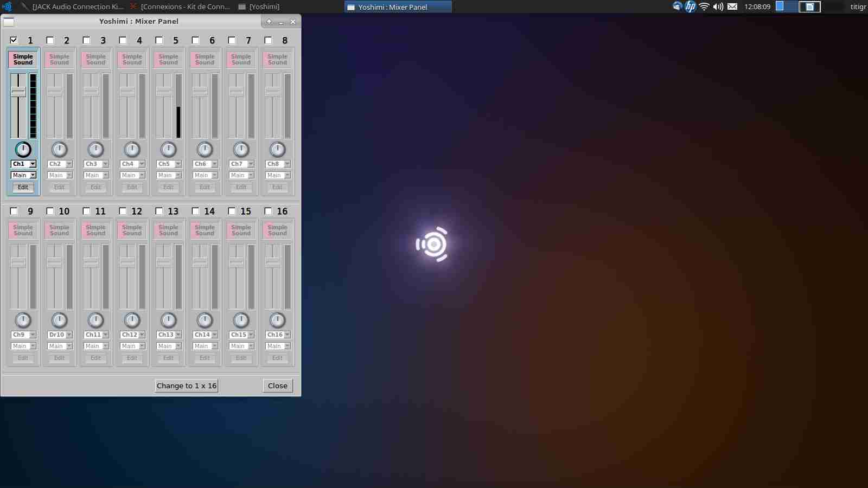Open the Ch1 MIDI channel dropdown
This screenshot has height=488, width=868.
pos(23,164)
